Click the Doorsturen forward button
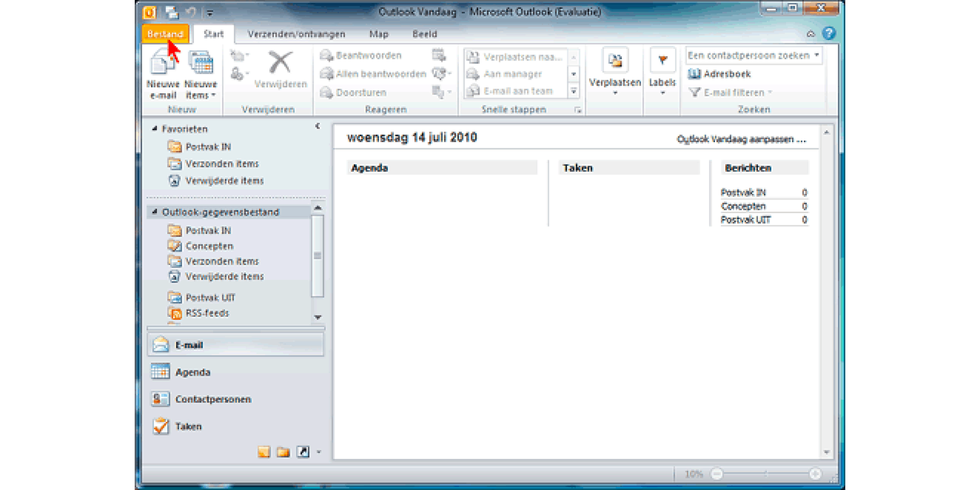The image size is (980, 490). [354, 93]
